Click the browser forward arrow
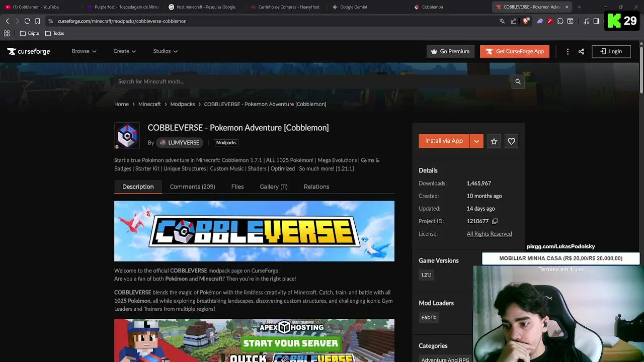 17,21
